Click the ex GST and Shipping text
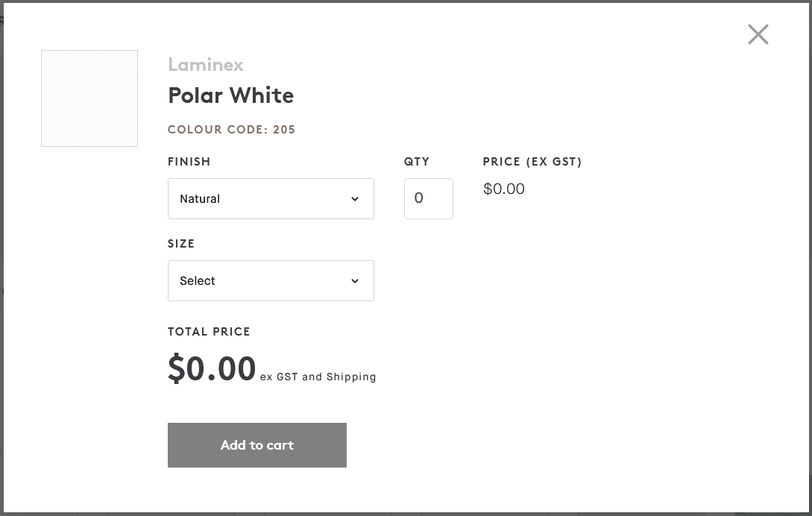Viewport: 812px width, 516px height. click(x=318, y=377)
